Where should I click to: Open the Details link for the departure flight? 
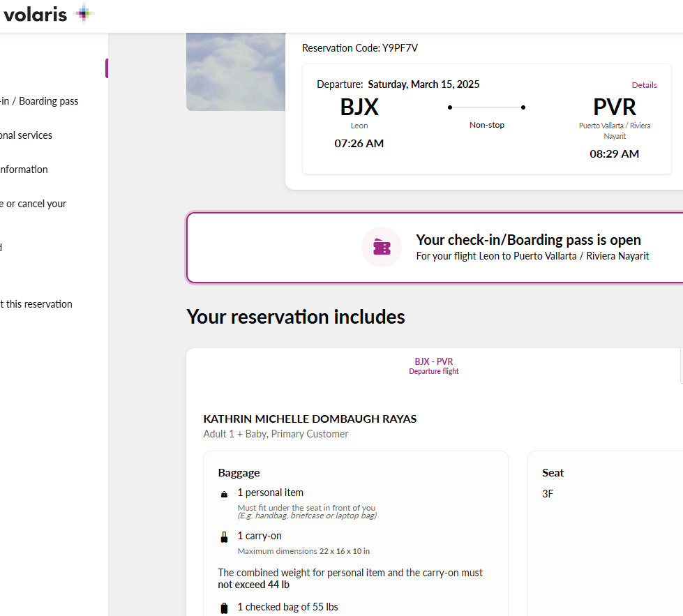(643, 84)
